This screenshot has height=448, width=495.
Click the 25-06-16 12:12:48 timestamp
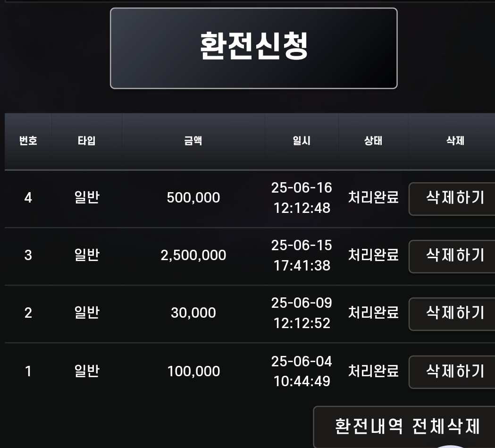click(x=302, y=198)
